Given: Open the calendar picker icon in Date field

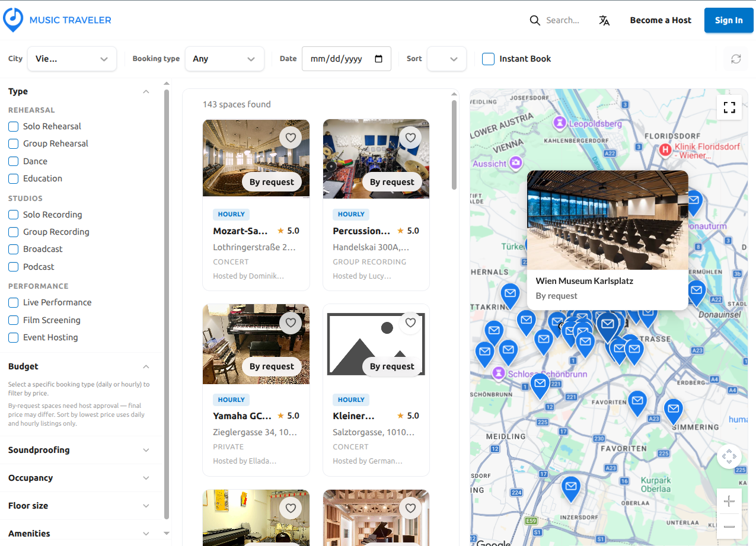Looking at the screenshot, I should [x=379, y=59].
